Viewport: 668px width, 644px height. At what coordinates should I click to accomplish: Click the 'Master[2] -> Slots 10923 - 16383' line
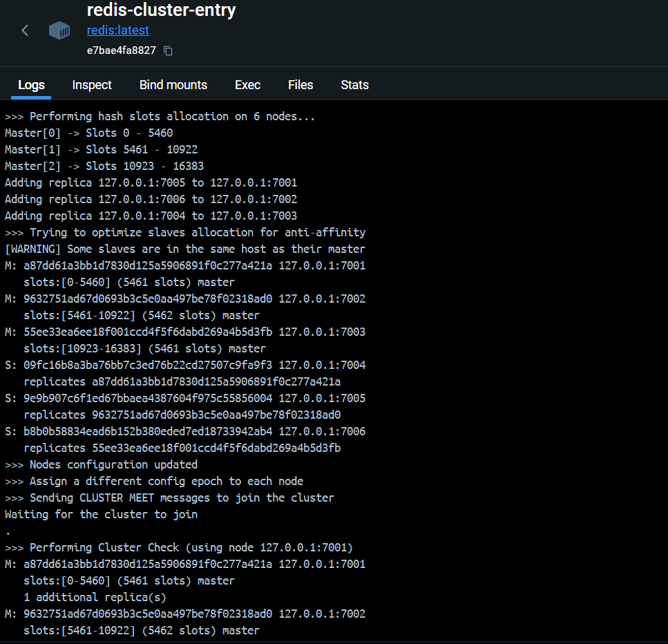[104, 167]
